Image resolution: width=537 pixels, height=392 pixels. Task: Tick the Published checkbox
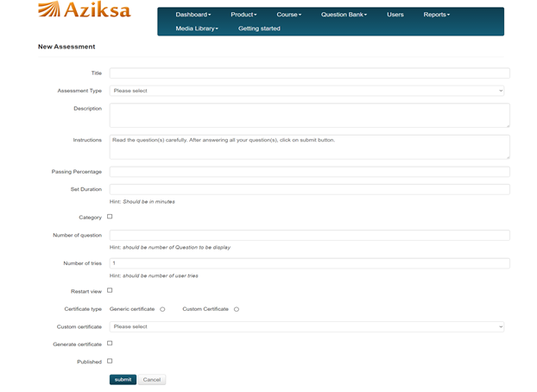[110, 361]
